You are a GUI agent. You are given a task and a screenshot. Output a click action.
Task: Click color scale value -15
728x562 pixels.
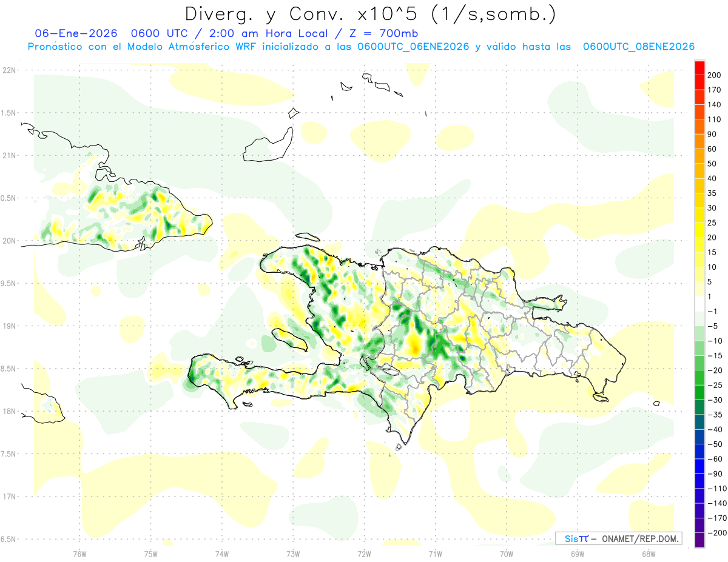pos(715,356)
